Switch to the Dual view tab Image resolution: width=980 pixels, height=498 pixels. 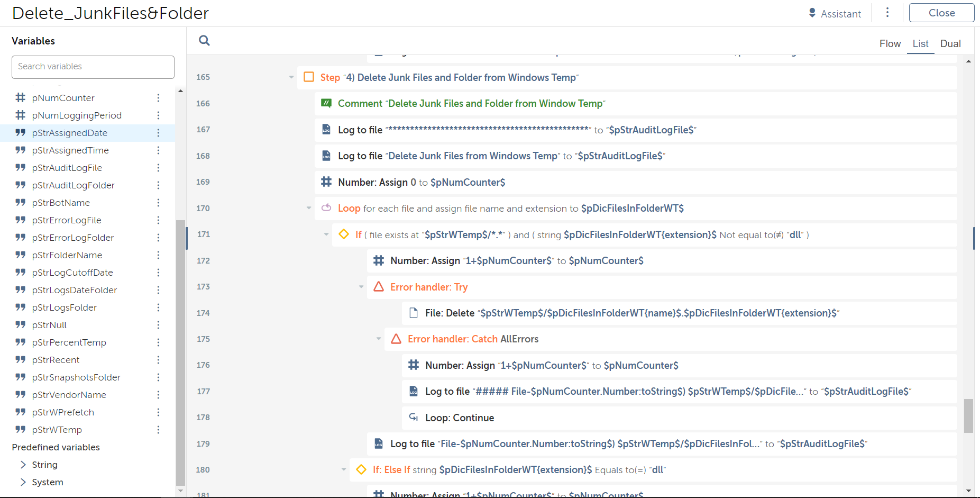tap(950, 44)
